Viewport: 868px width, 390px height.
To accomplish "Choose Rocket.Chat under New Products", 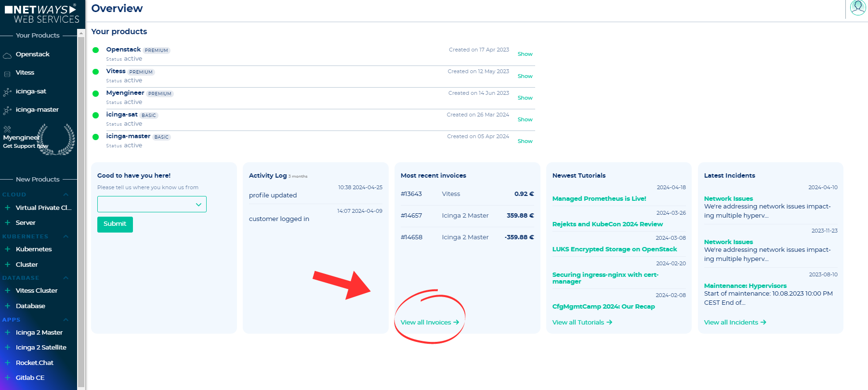I will pos(35,363).
